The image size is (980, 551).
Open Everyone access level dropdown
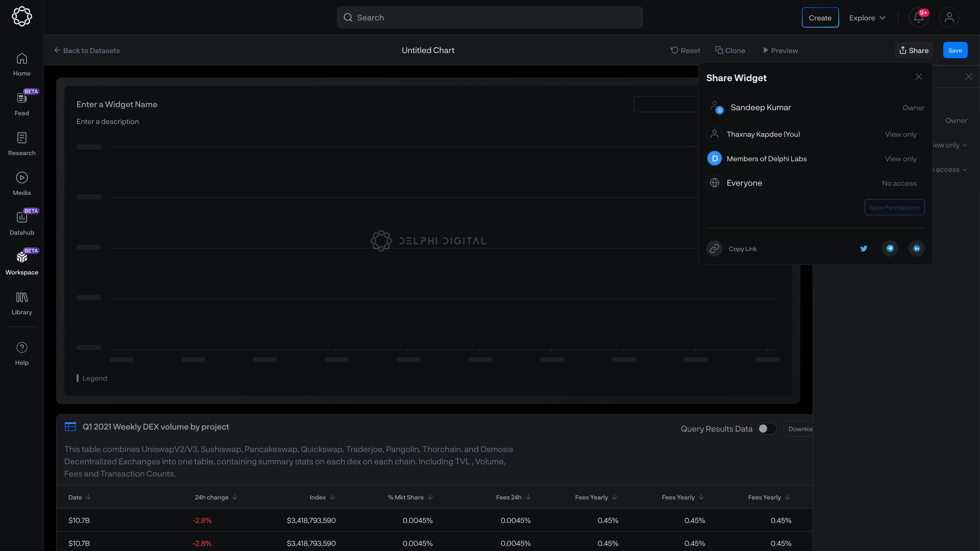(902, 183)
